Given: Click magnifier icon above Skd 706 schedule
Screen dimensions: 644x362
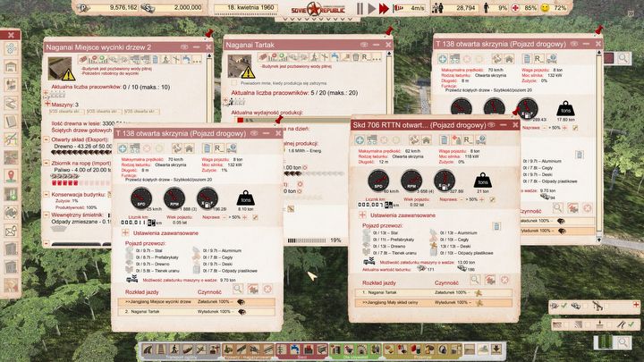Looking at the screenshot, I should click(475, 280).
